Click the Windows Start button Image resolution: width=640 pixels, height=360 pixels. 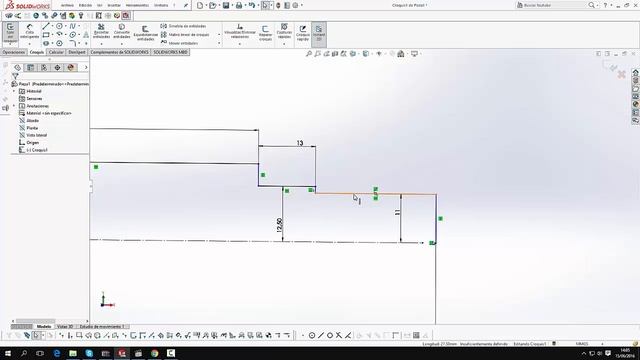pyautogui.click(x=8, y=353)
